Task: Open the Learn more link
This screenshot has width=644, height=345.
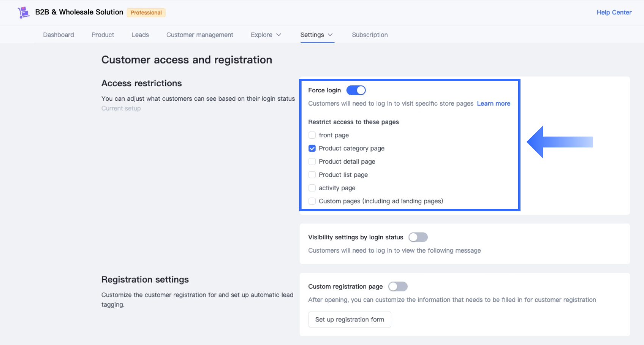Action: coord(493,103)
